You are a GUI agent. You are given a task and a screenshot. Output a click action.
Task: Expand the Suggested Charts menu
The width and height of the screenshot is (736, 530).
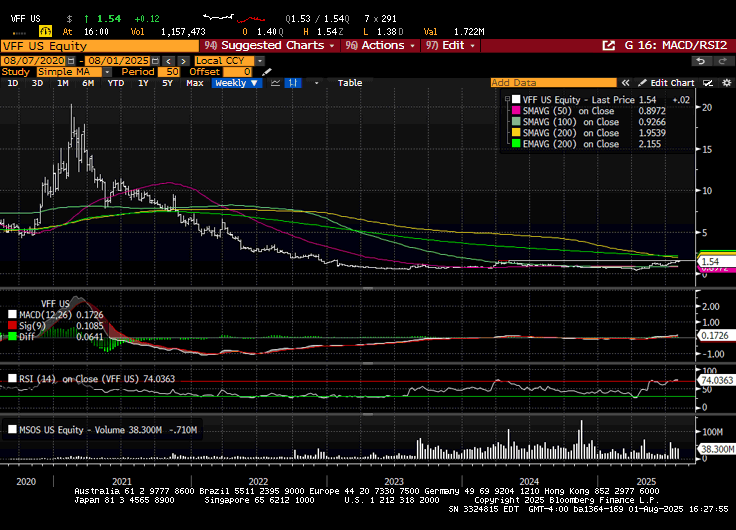click(269, 46)
